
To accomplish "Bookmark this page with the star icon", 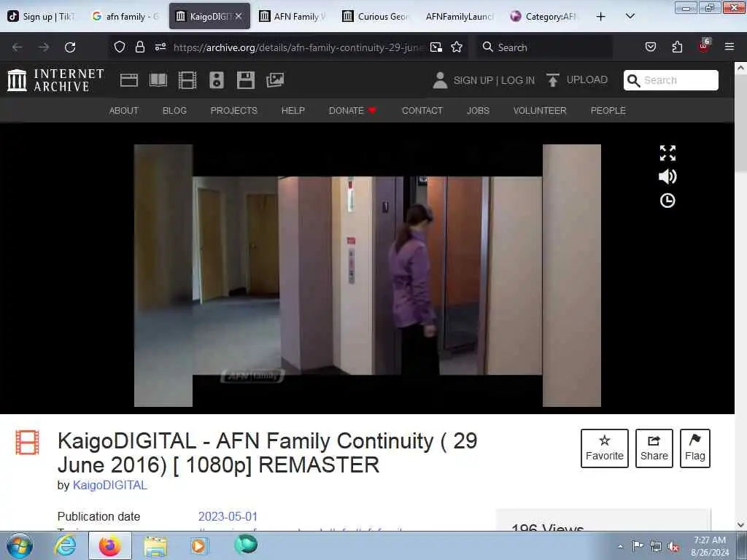I will (457, 47).
